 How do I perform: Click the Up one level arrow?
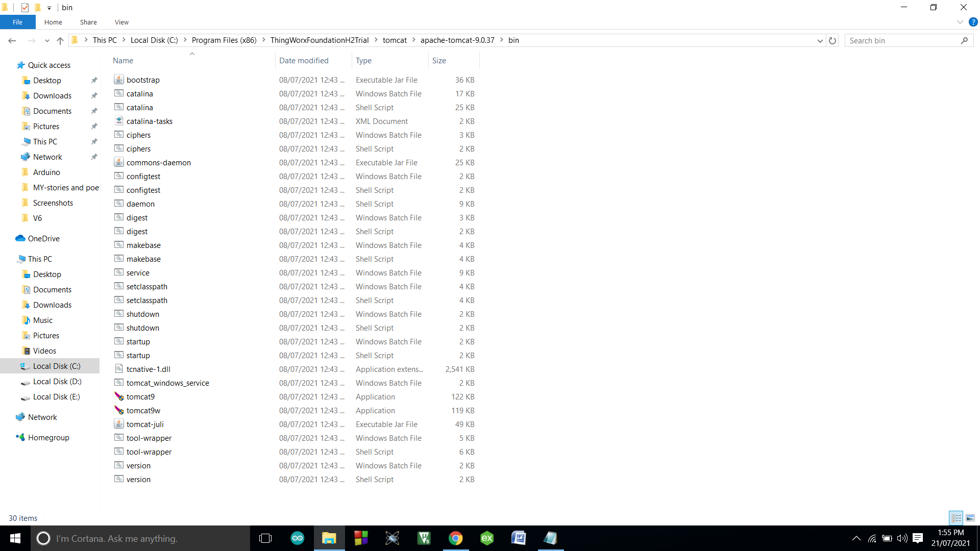pyautogui.click(x=60, y=41)
